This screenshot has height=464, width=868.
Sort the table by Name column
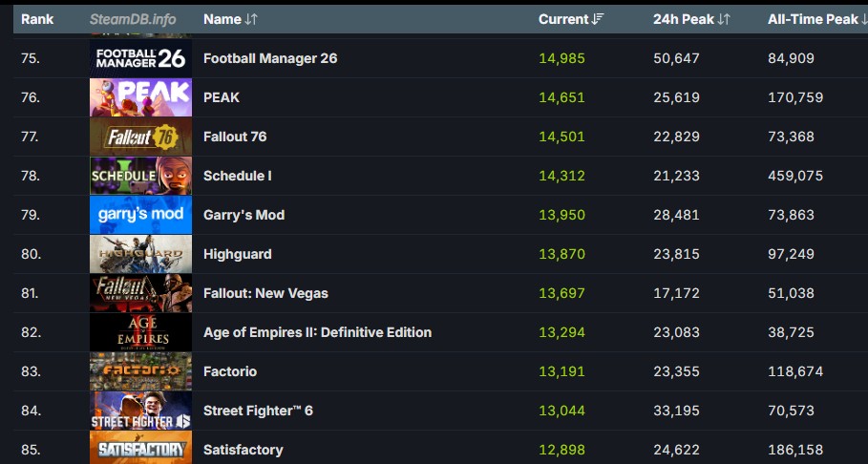click(x=230, y=19)
